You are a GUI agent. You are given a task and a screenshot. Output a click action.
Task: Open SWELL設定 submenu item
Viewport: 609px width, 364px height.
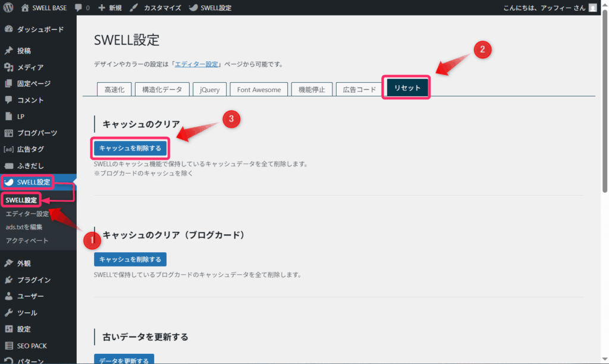pos(21,200)
